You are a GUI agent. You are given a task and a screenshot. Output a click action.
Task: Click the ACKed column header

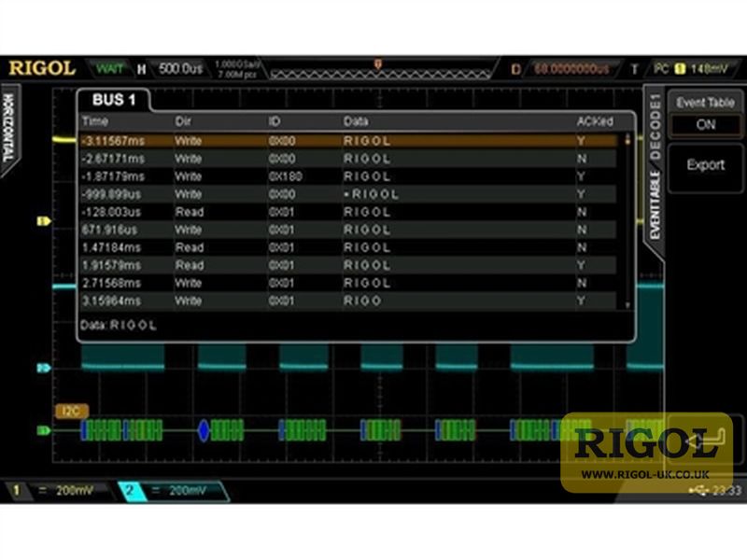[x=595, y=121]
